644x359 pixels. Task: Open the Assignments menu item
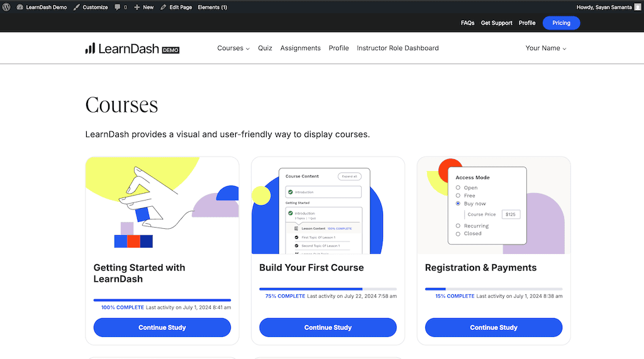tap(300, 48)
